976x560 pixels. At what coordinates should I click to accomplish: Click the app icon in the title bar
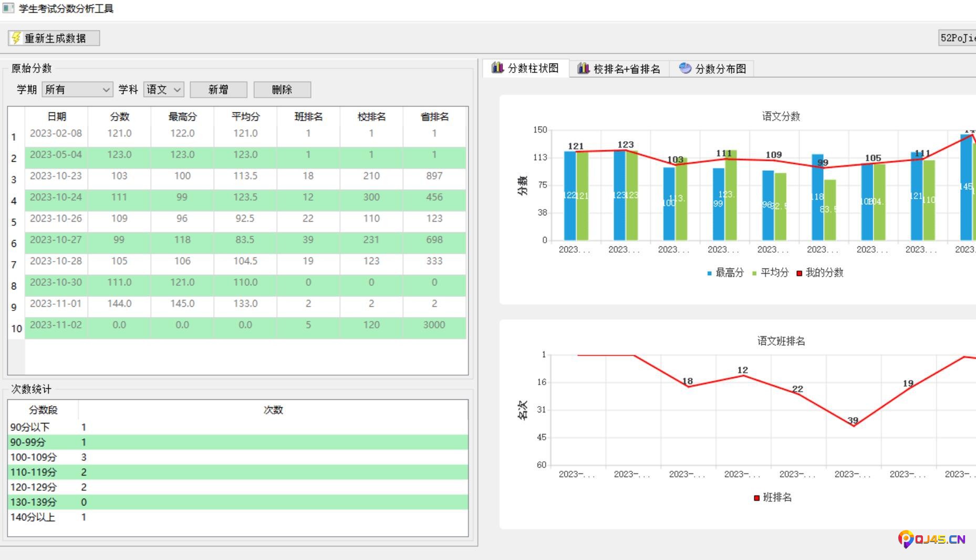click(8, 8)
